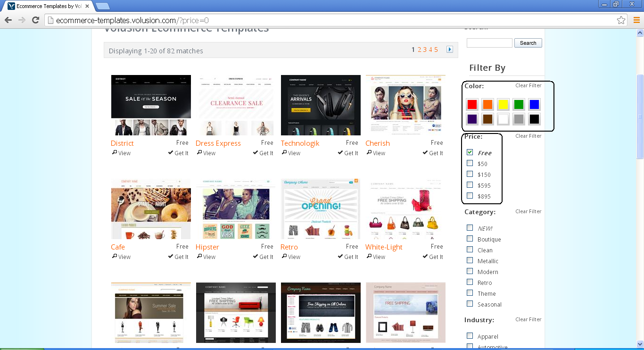Check the NEW! category filter
This screenshot has width=644, height=350.
tap(470, 228)
